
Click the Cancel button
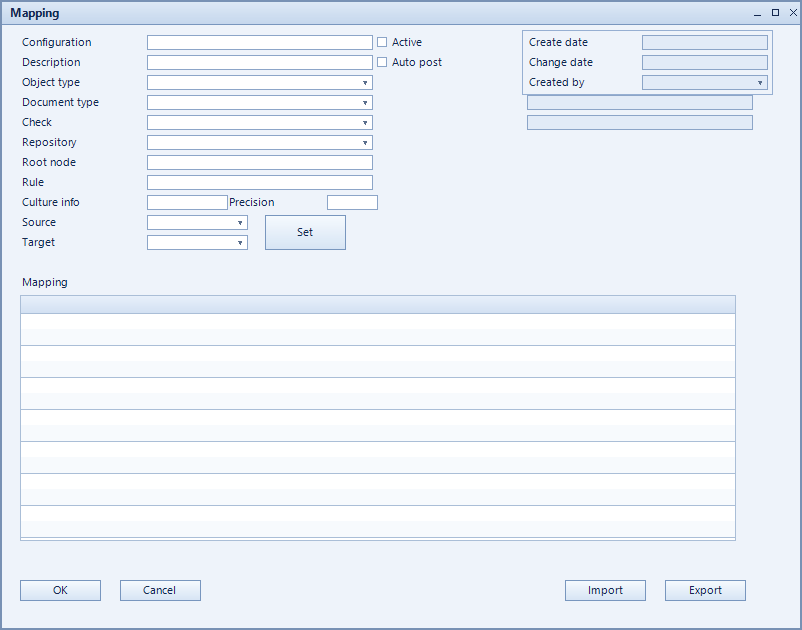click(x=160, y=590)
